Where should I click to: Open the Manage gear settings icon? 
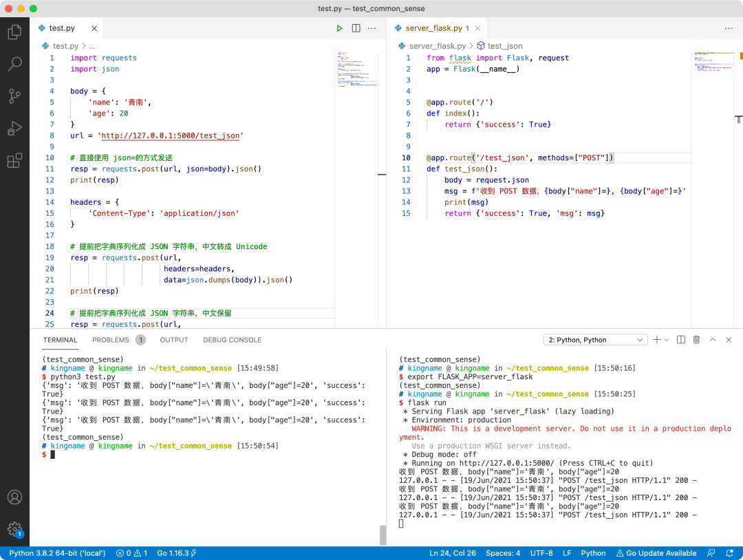point(14,529)
